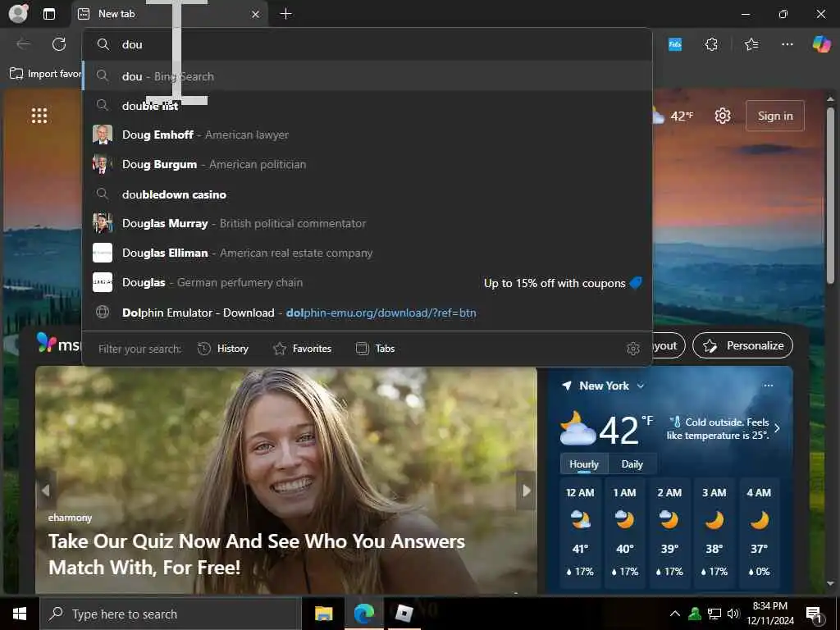
Task: Open the profile avatar icon
Action: pos(18,14)
